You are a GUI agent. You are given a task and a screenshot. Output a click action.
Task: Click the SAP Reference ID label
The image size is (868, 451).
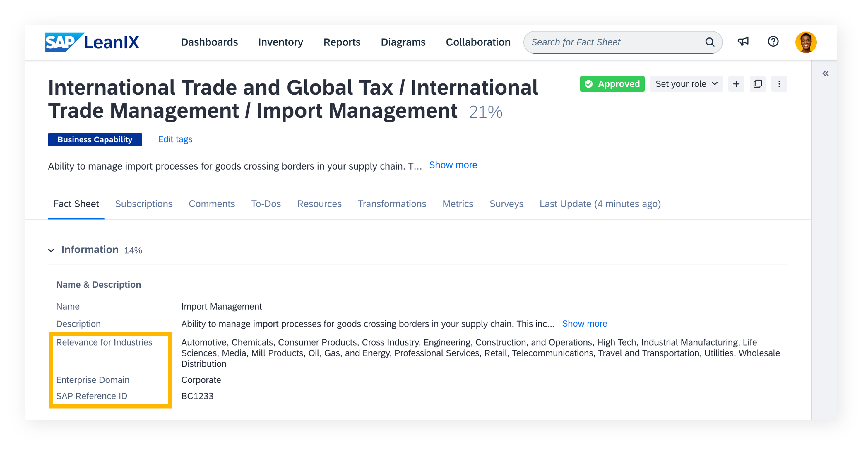point(91,396)
